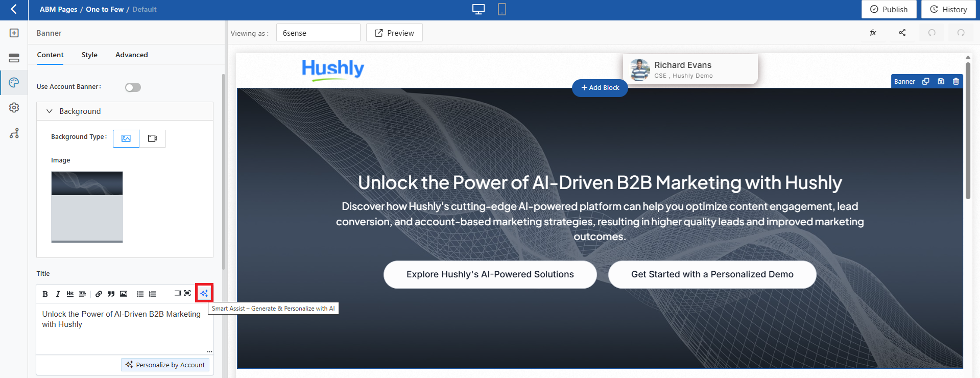
Task: Click the banner description paragraph
Action: coord(600,221)
